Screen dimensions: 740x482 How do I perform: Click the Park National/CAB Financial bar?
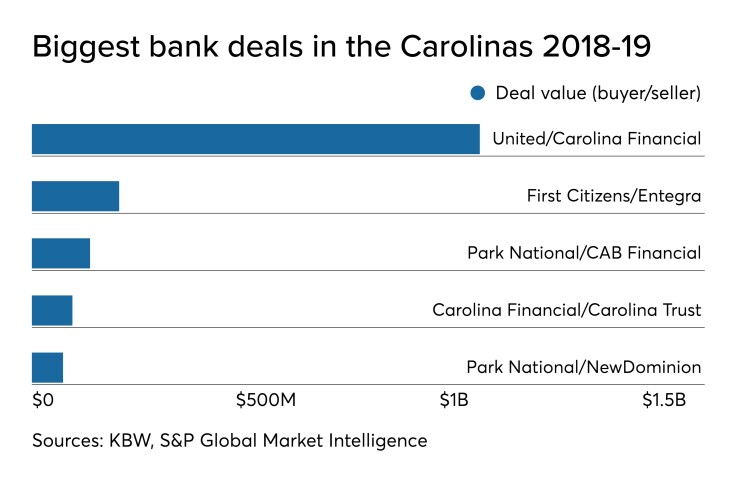[61, 253]
